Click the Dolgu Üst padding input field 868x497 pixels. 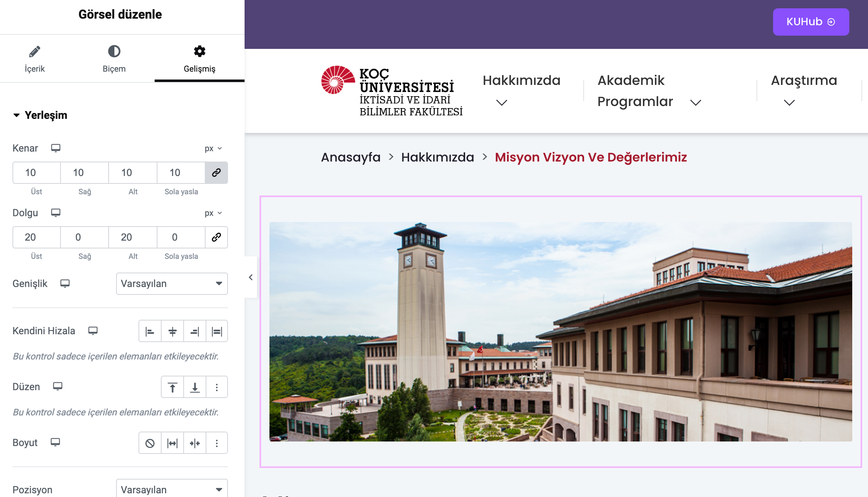click(36, 237)
